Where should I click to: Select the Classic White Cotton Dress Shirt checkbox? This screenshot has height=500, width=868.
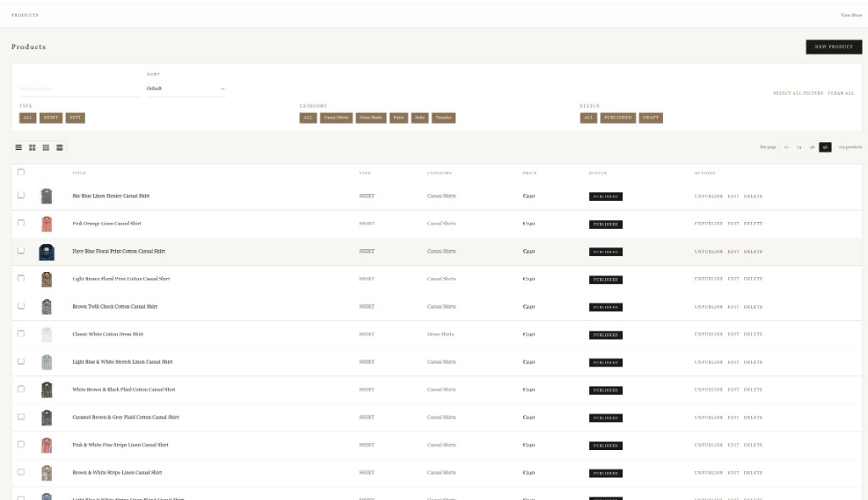click(21, 334)
